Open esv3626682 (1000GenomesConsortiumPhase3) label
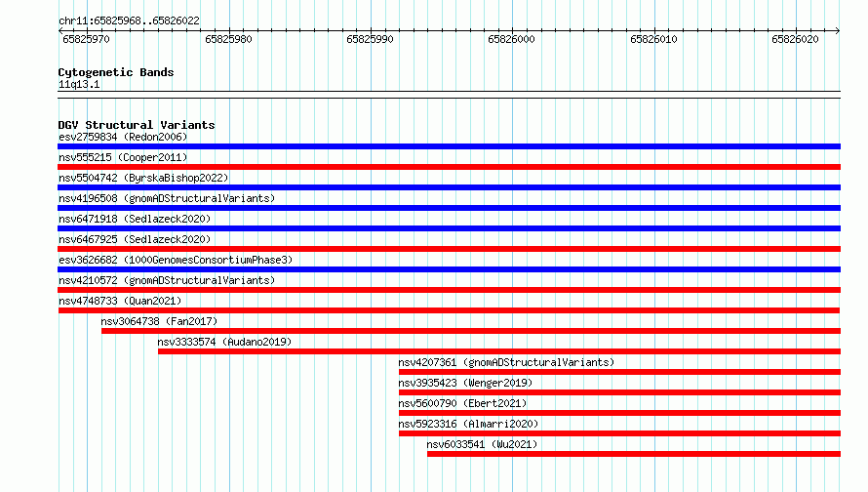Viewport: 868px width, 492px height. coord(176,260)
